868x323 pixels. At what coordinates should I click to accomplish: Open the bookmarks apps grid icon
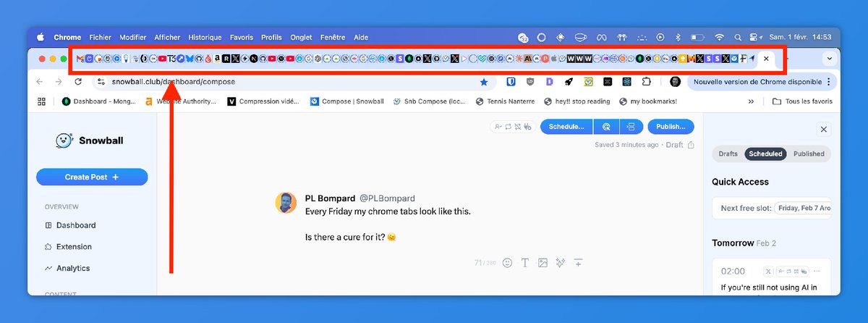click(41, 101)
